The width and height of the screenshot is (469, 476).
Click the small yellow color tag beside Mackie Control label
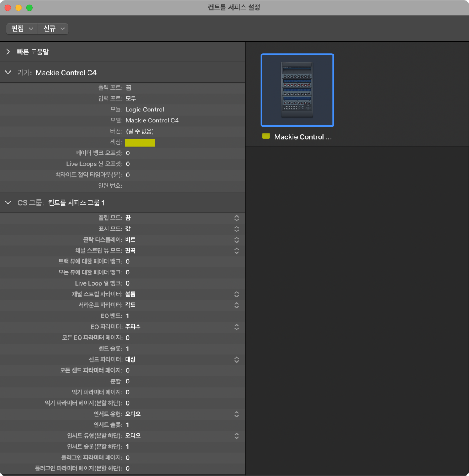[x=266, y=136]
